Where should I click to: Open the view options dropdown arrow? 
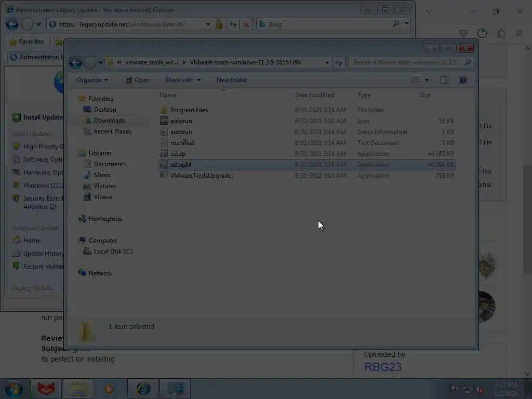(x=427, y=80)
